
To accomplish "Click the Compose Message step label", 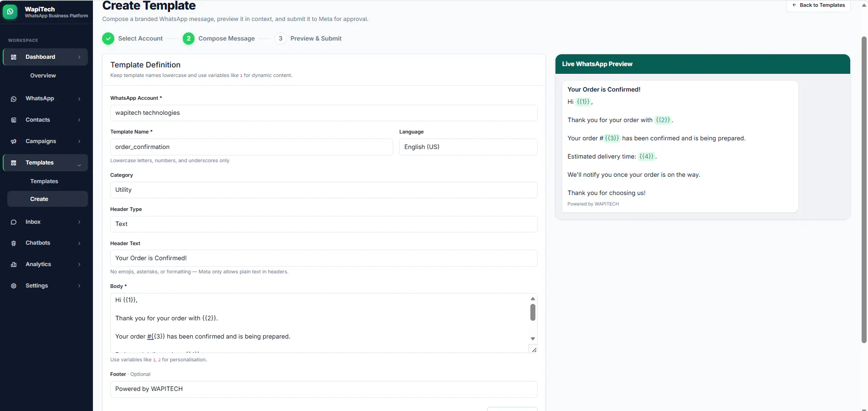I will click(226, 39).
